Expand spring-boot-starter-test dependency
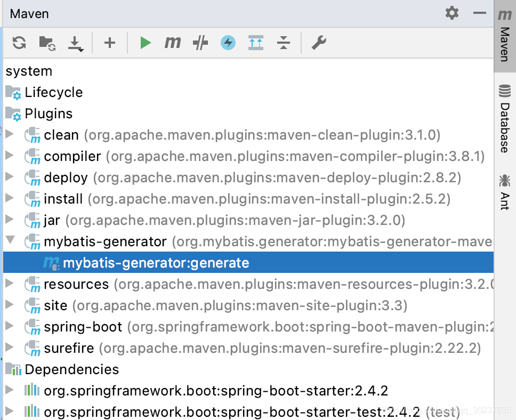This screenshot has width=516, height=420. pyautogui.click(x=10, y=411)
